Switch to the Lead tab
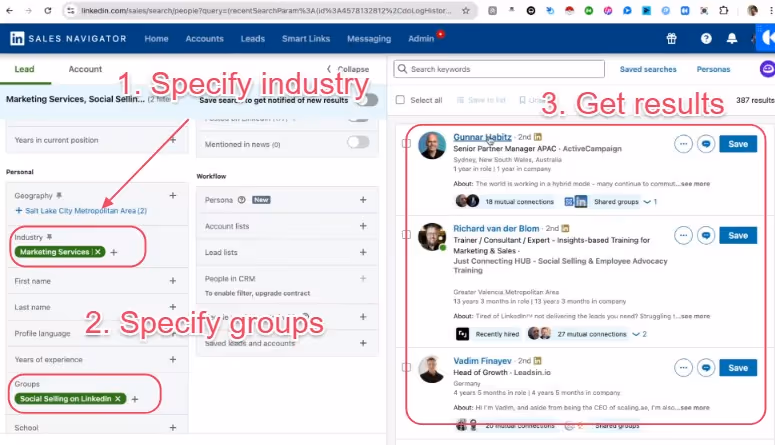Image resolution: width=775 pixels, height=445 pixels. pos(24,69)
